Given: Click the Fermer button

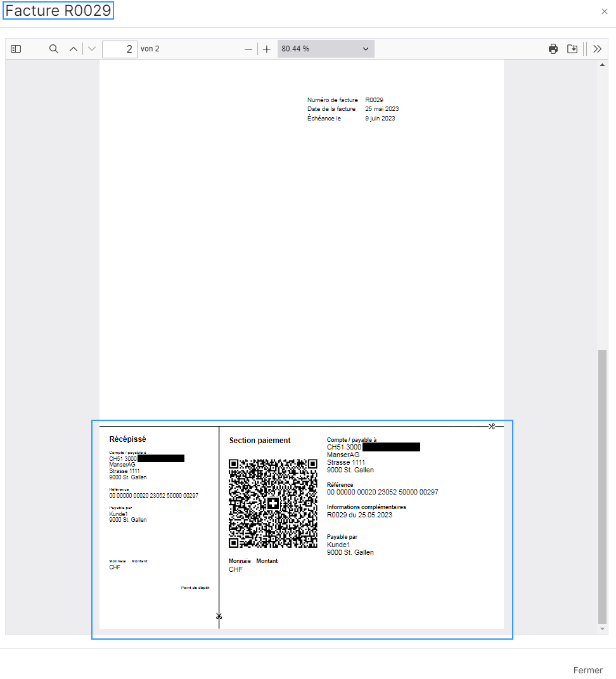Looking at the screenshot, I should click(588, 670).
